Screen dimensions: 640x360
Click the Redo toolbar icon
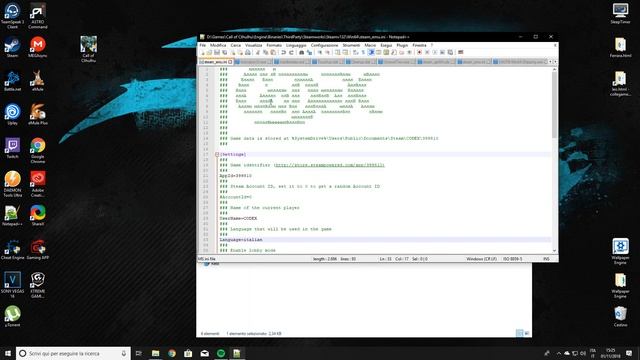[x=291, y=53]
